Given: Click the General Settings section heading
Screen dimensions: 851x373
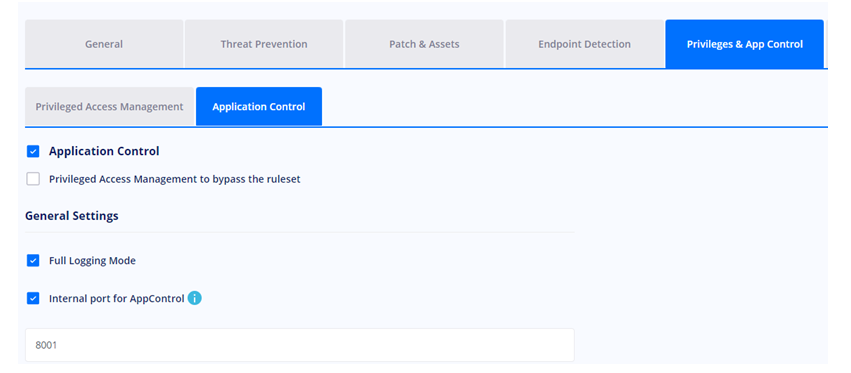Looking at the screenshot, I should click(x=72, y=216).
